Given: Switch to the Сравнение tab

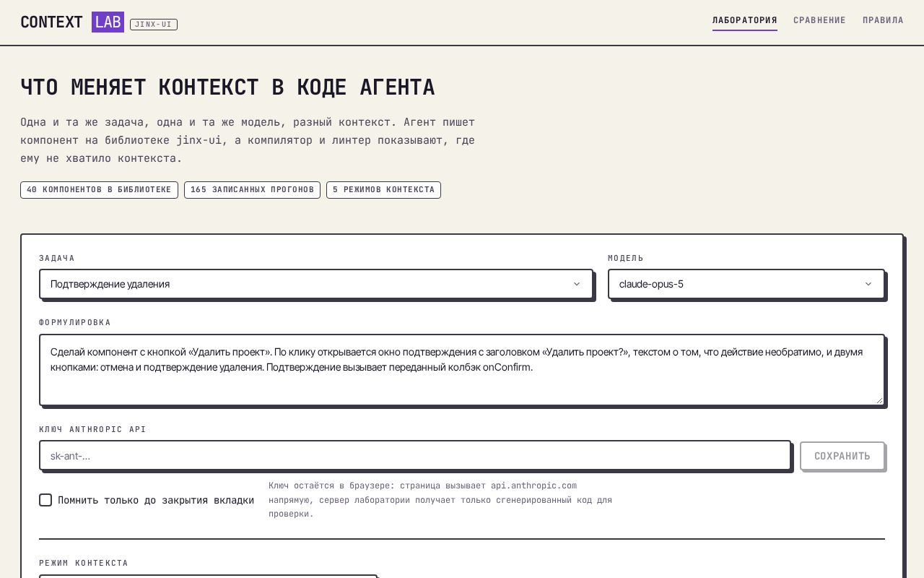Looking at the screenshot, I should coord(819,20).
